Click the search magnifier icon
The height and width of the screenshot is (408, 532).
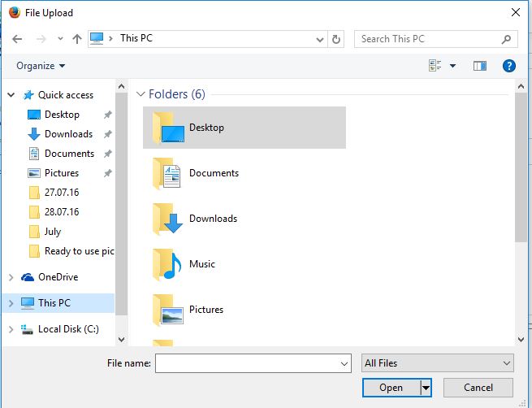[x=506, y=39]
